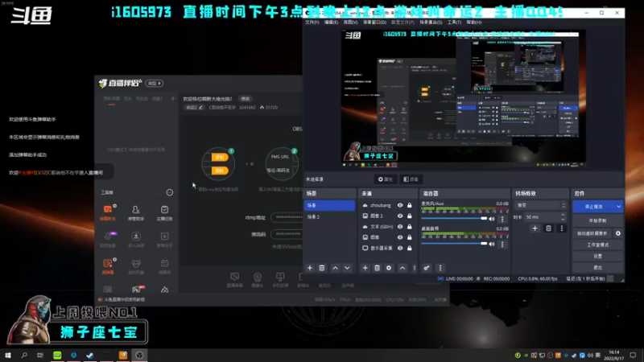Move scene down with the down arrow
The image size is (644, 362).
(x=347, y=268)
